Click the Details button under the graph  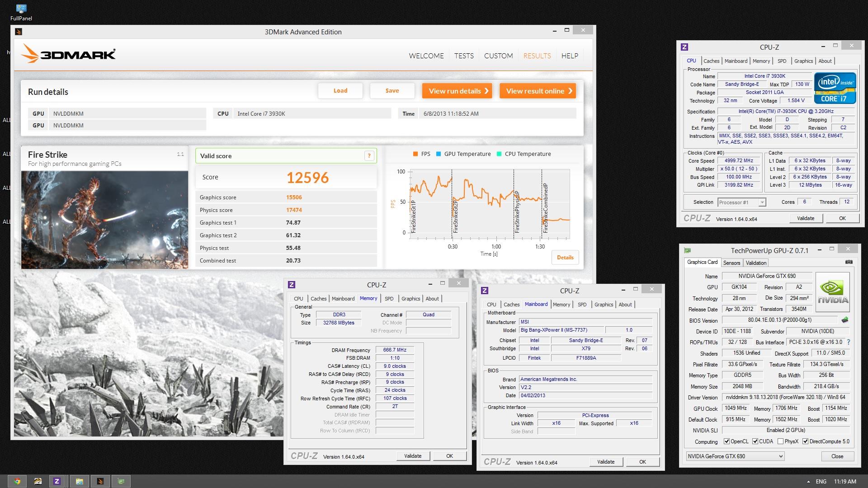565,258
